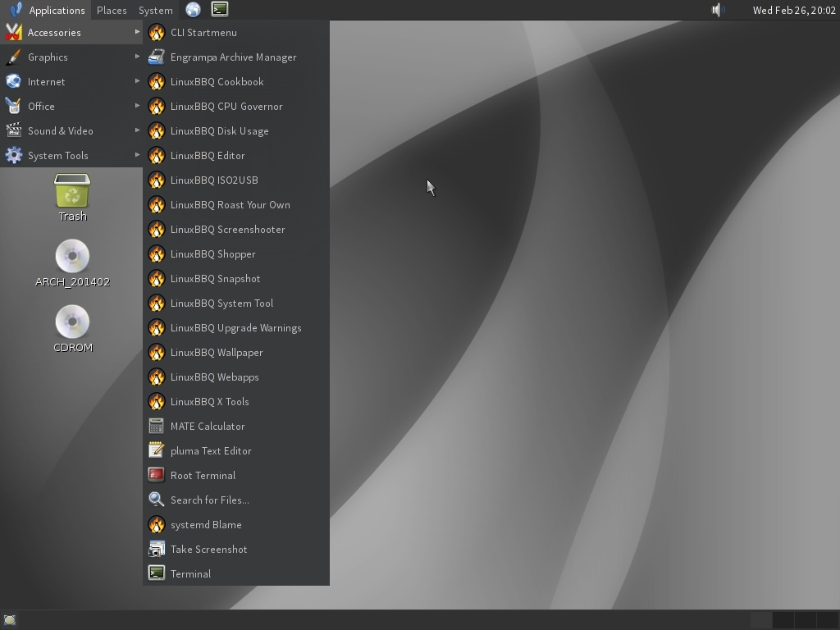
Task: Open Engrampa Archive Manager
Action: coord(236,57)
